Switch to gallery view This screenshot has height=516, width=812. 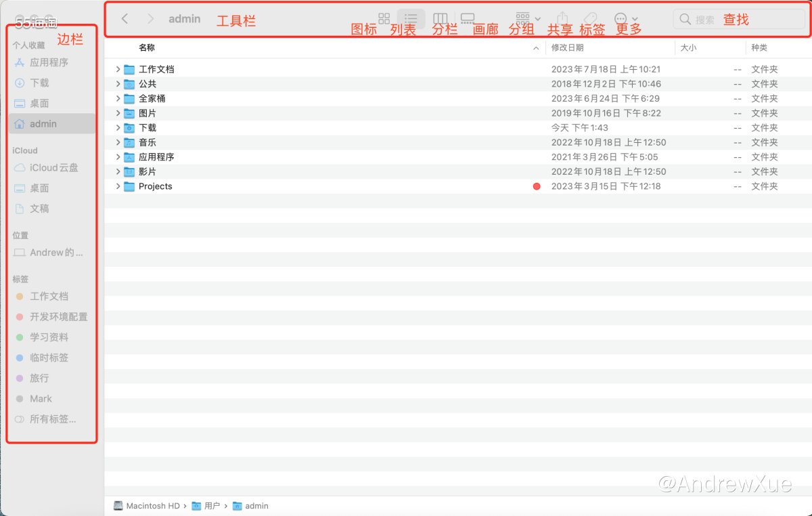point(468,19)
